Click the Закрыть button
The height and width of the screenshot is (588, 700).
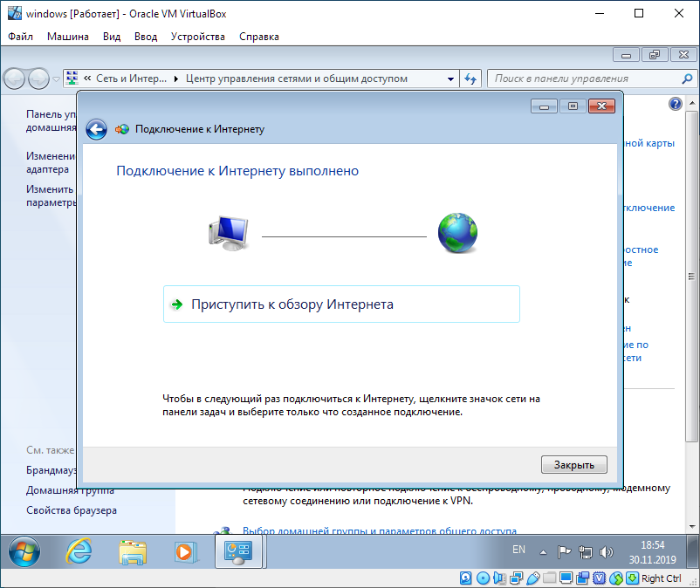point(574,465)
